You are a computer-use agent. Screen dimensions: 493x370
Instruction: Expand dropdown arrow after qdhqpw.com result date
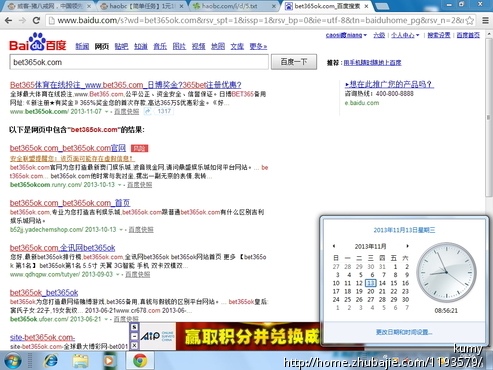pos(118,275)
